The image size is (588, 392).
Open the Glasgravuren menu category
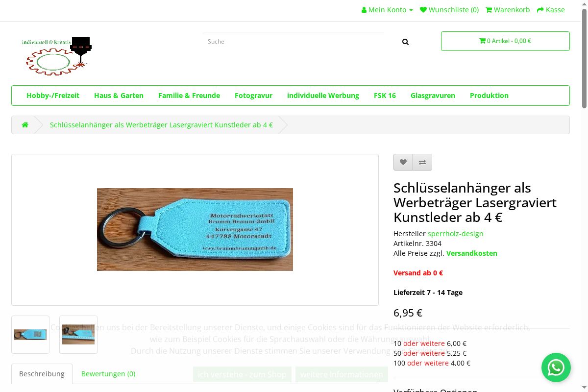(433, 96)
